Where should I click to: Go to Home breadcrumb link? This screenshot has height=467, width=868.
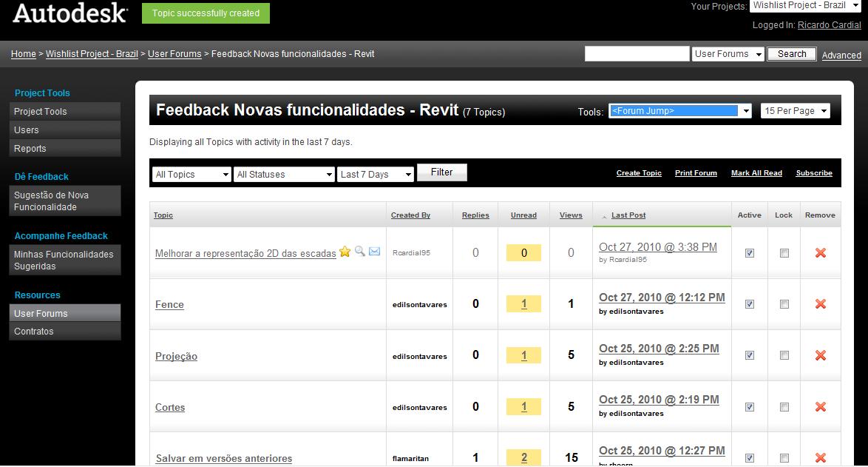(23, 54)
